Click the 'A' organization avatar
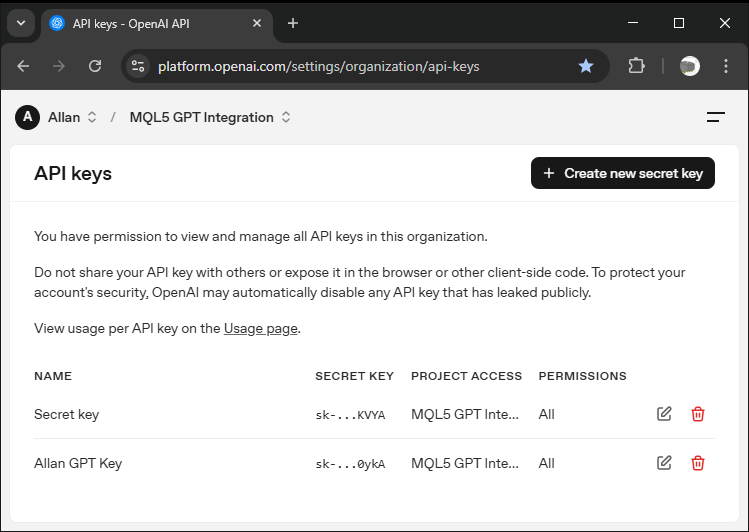This screenshot has width=749, height=532. (x=27, y=117)
